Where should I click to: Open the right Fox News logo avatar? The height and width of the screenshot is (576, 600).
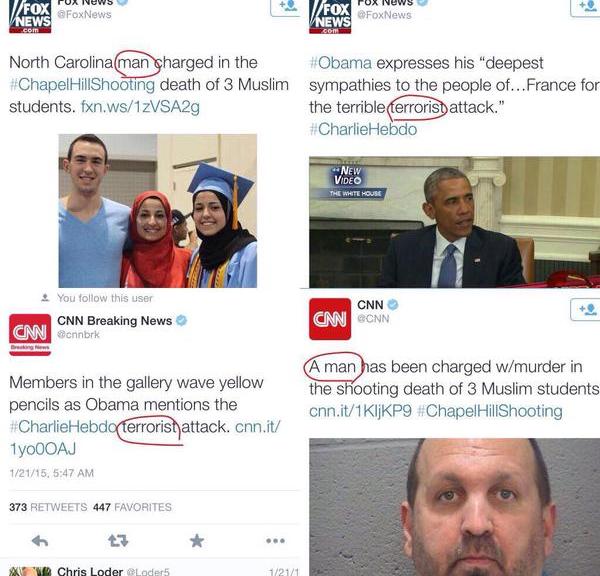coord(330,16)
